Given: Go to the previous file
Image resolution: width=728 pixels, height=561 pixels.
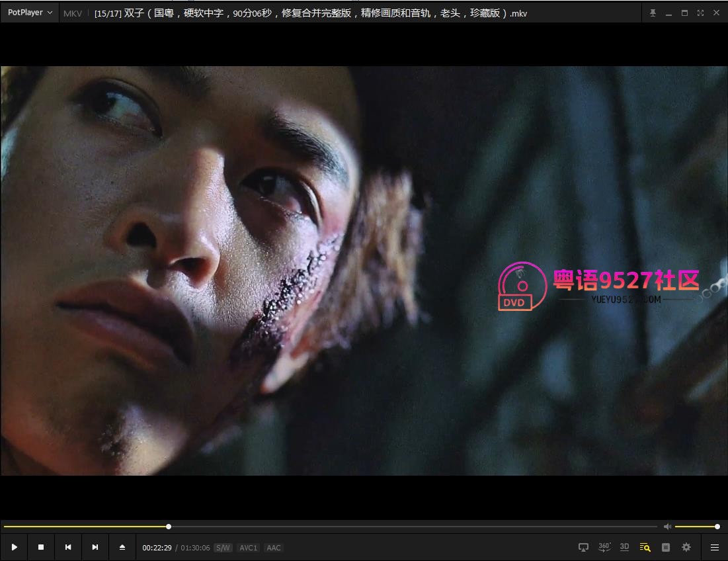Looking at the screenshot, I should (68, 548).
